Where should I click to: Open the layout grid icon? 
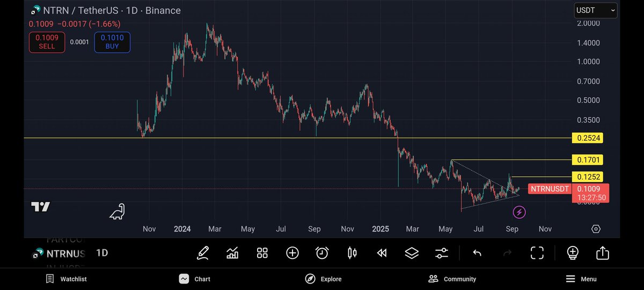point(262,252)
